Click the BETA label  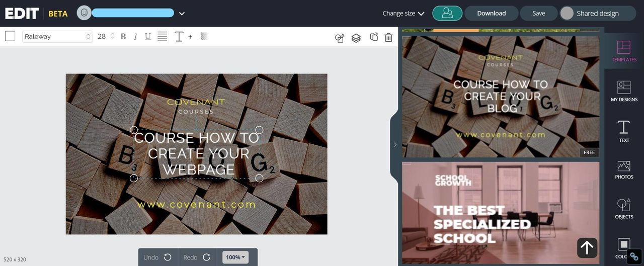[58, 14]
